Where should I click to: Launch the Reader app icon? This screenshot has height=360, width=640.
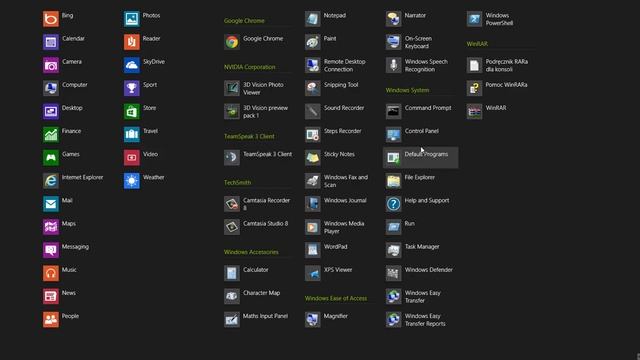[132, 42]
